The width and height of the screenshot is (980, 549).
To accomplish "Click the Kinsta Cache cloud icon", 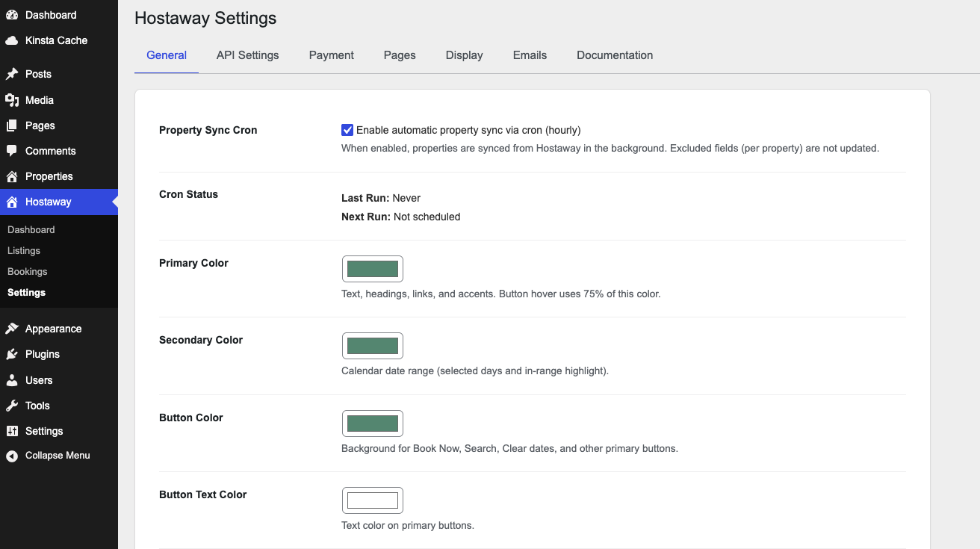I will 12,40.
